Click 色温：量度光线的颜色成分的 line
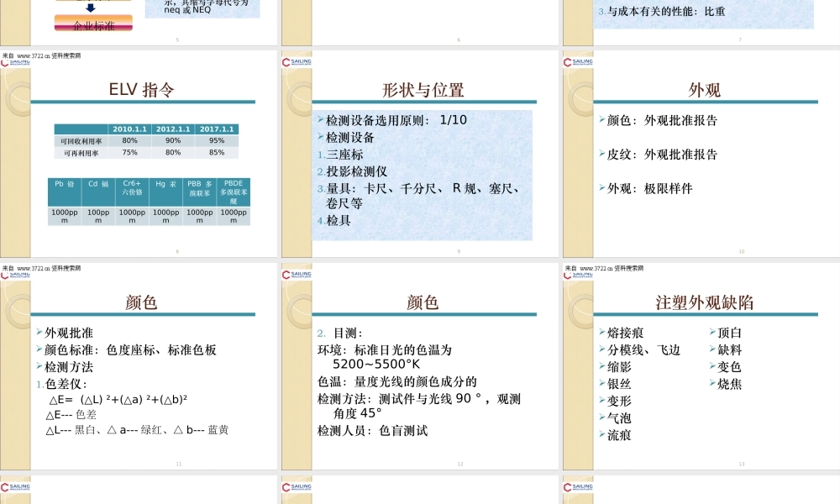This screenshot has width=840, height=504. 397,382
